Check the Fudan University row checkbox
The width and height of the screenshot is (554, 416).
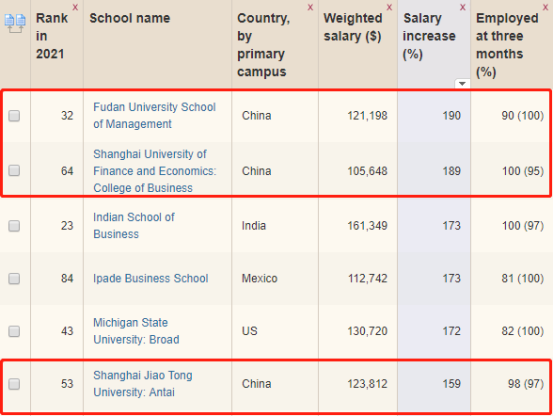[14, 116]
